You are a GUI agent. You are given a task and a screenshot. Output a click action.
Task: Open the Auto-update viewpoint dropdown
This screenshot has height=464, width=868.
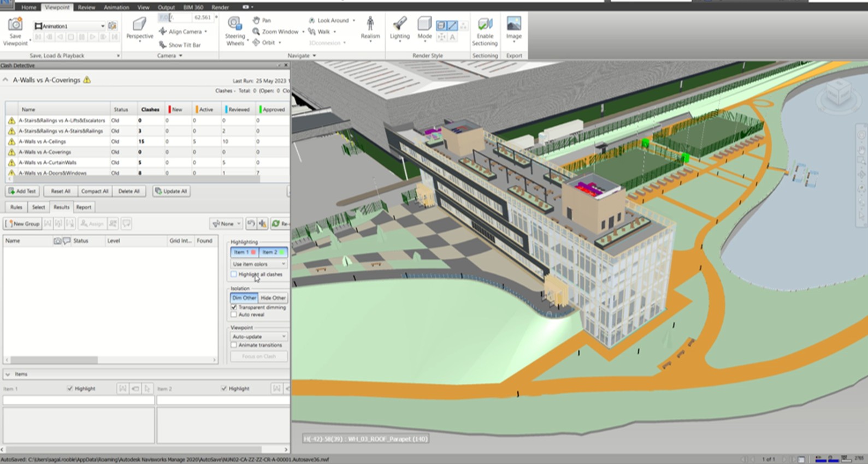tap(259, 336)
